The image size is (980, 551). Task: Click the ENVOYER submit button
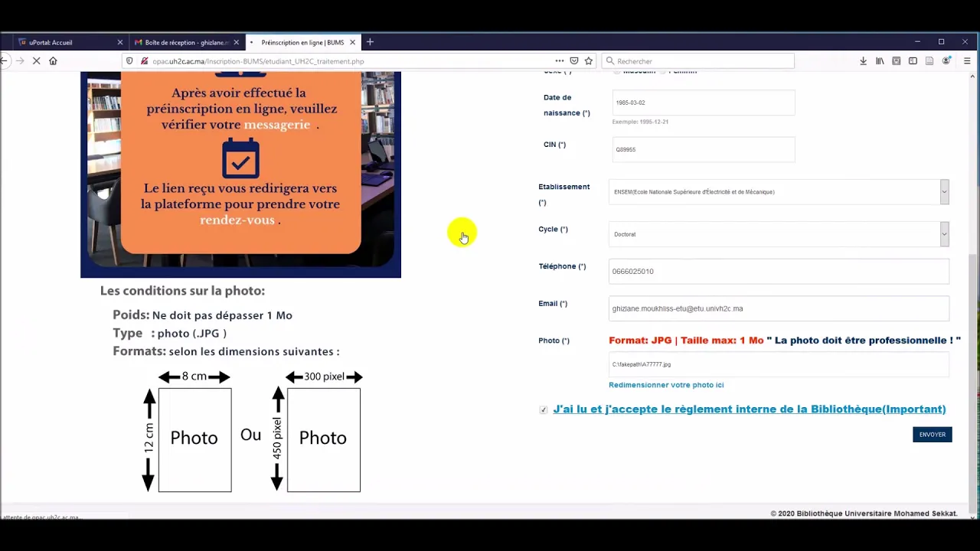(x=932, y=435)
